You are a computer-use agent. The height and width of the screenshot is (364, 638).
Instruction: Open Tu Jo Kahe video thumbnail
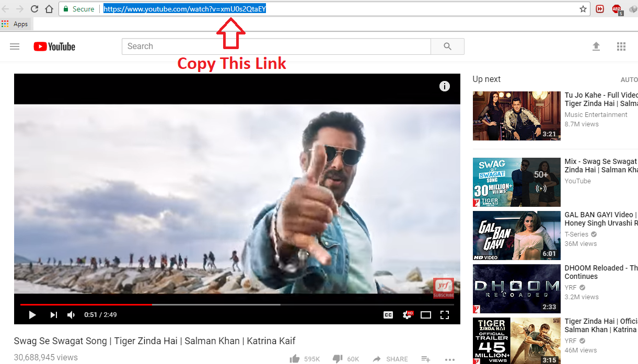[517, 116]
